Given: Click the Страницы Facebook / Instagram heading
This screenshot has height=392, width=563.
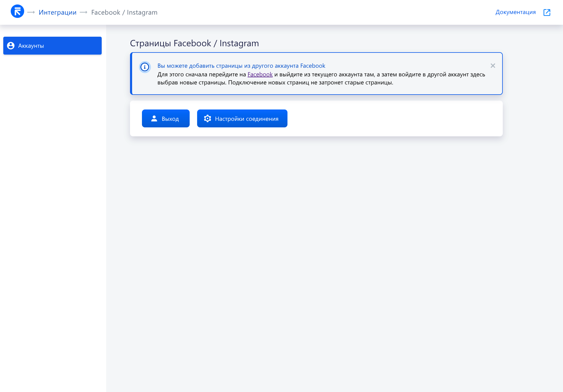Looking at the screenshot, I should 194,43.
